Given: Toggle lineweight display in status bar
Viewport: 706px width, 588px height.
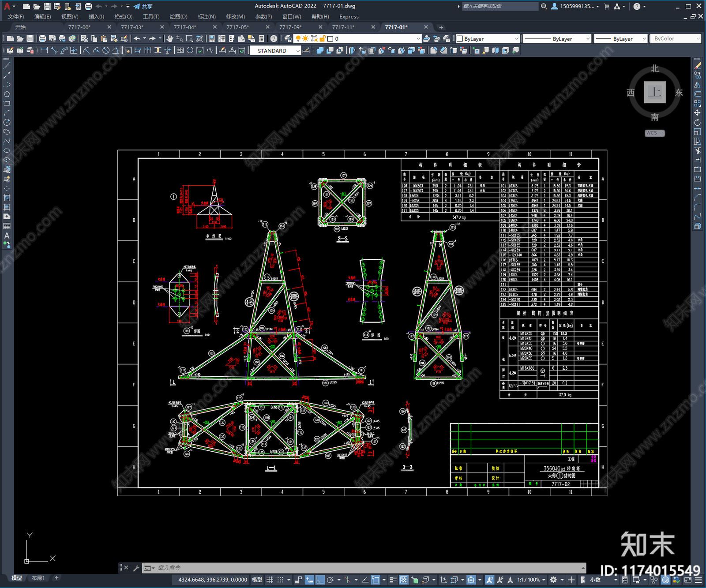Looking at the screenshot, I should click(x=393, y=580).
